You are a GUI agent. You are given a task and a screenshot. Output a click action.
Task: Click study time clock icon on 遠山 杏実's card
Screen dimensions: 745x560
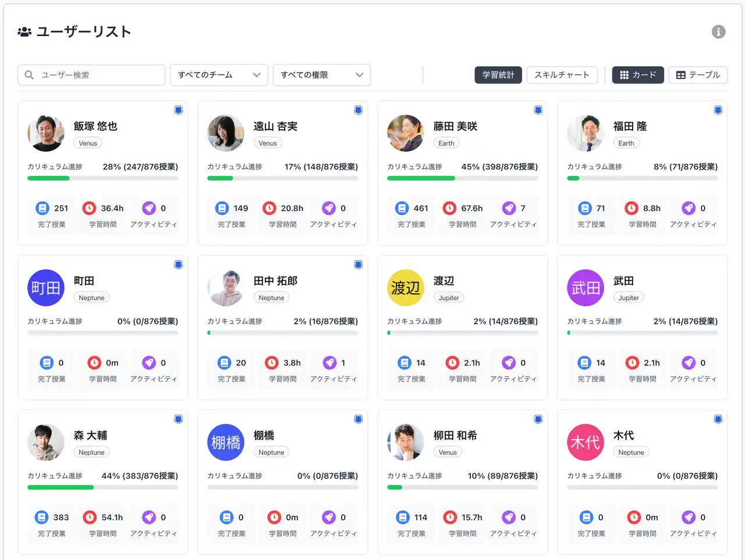click(x=269, y=208)
